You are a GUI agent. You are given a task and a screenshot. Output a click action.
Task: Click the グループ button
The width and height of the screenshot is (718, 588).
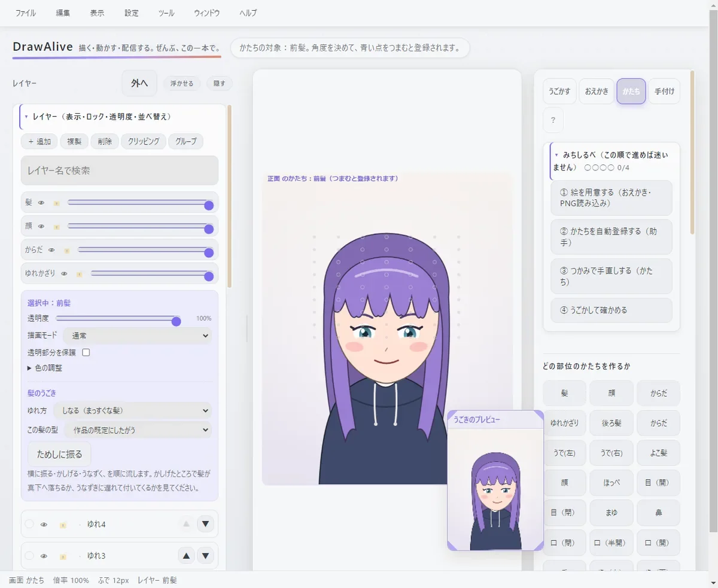click(x=186, y=142)
